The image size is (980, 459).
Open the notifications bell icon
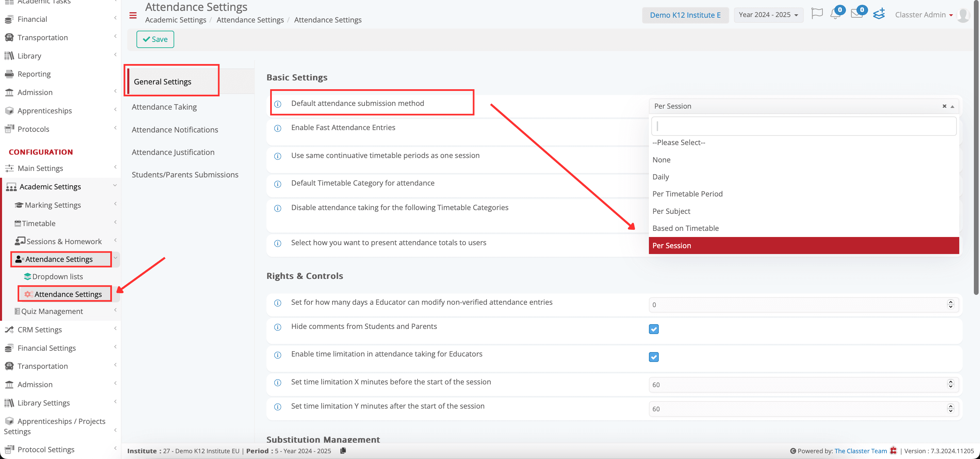835,14
